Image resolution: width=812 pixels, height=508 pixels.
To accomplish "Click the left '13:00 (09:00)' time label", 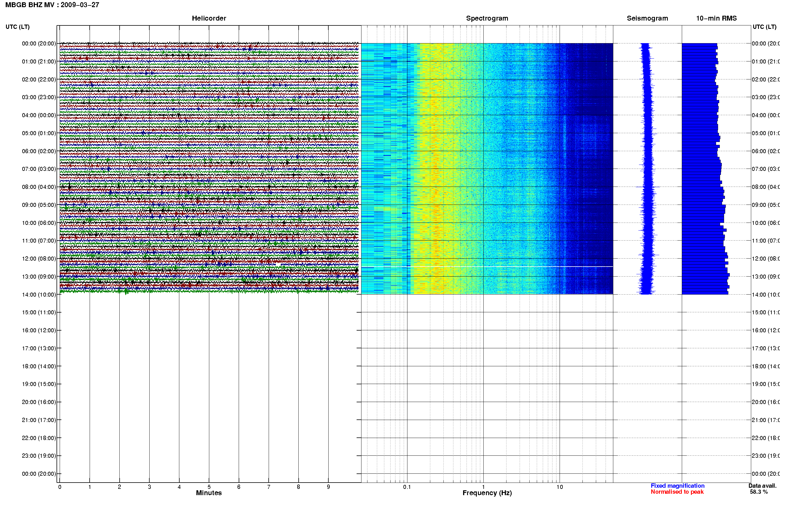I will coord(39,277).
